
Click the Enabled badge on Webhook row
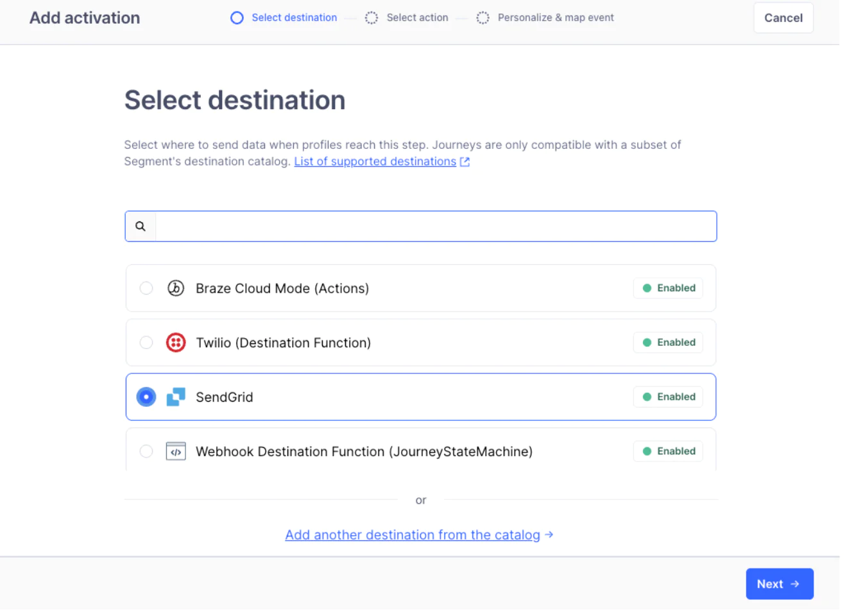pos(669,452)
